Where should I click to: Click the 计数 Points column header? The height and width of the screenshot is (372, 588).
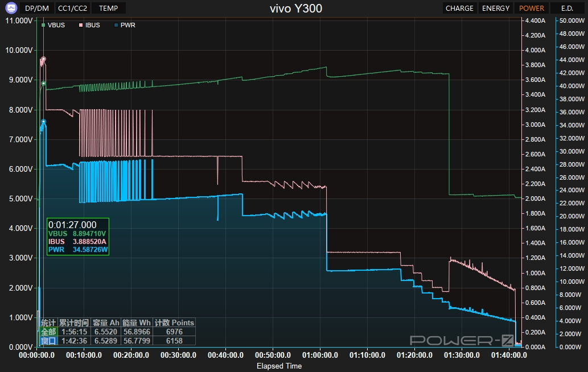(x=174, y=323)
